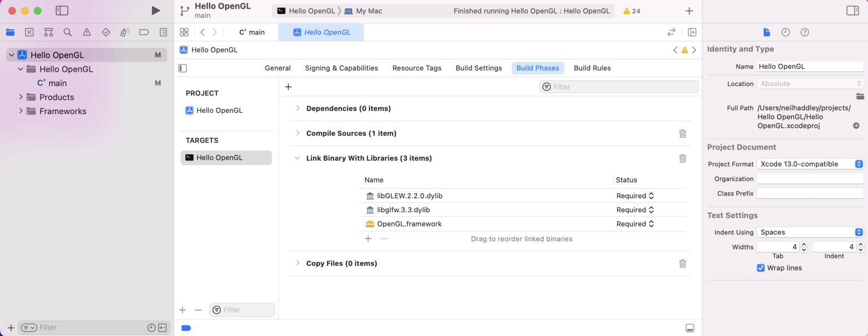Screen dimensions: 868x336
Task: Expand the Products folder
Action: tap(21, 97)
